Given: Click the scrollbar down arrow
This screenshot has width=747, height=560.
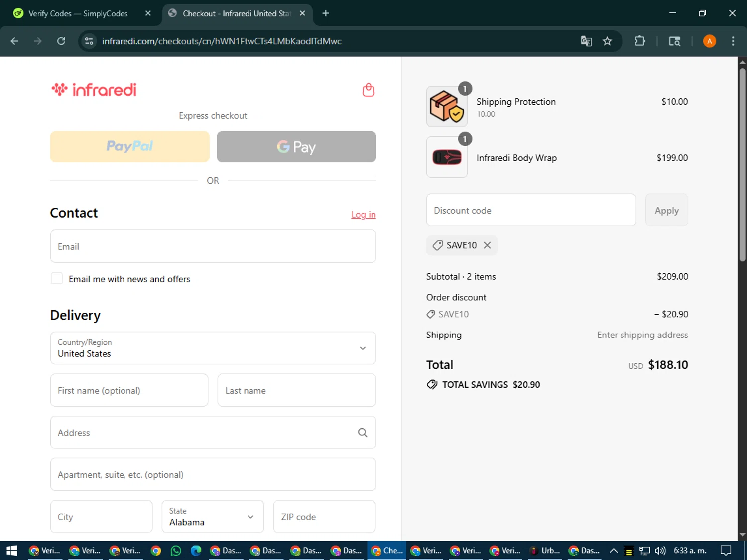Looking at the screenshot, I should pyautogui.click(x=742, y=535).
